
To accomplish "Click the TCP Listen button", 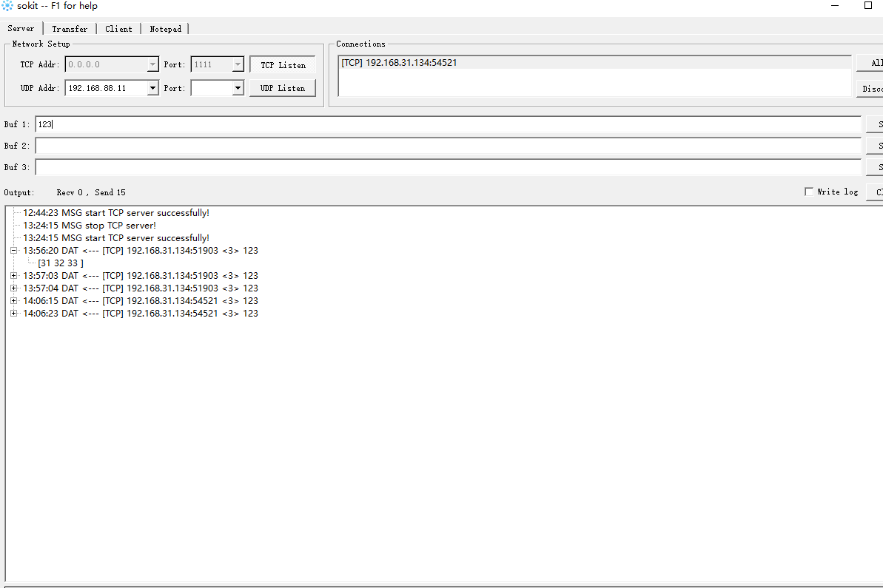I will point(282,64).
